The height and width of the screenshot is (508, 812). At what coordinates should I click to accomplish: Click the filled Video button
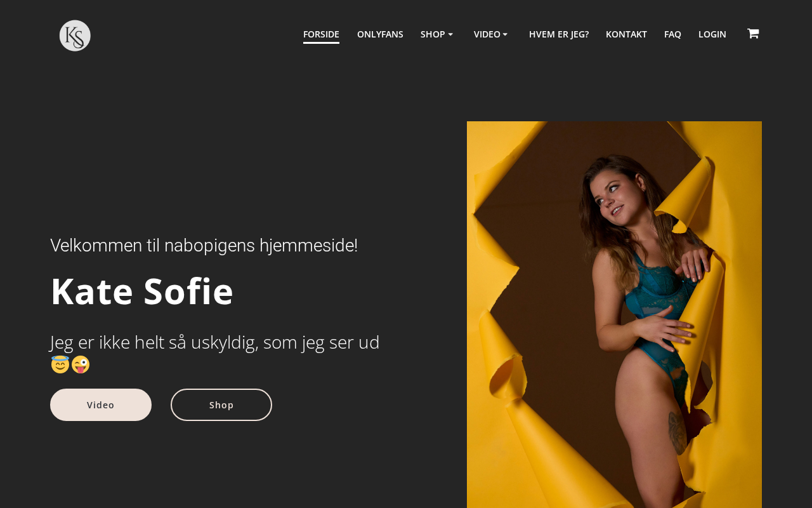101,404
